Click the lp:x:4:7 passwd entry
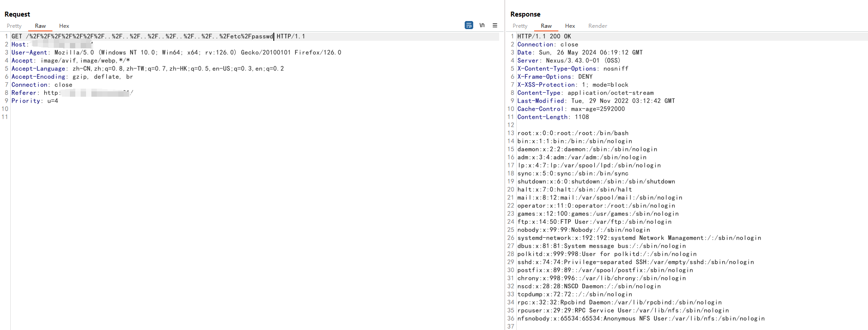The image size is (868, 330). 589,165
